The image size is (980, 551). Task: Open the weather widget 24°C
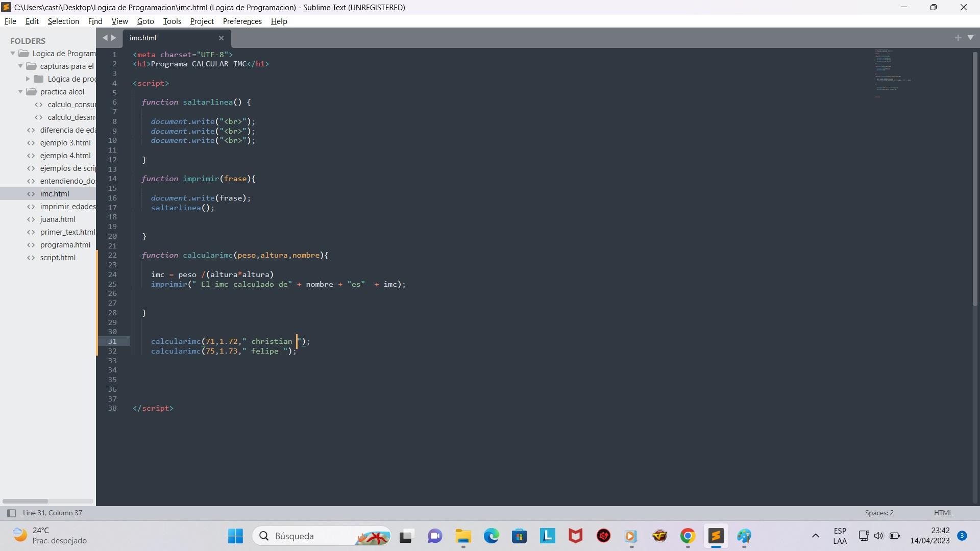tap(50, 536)
